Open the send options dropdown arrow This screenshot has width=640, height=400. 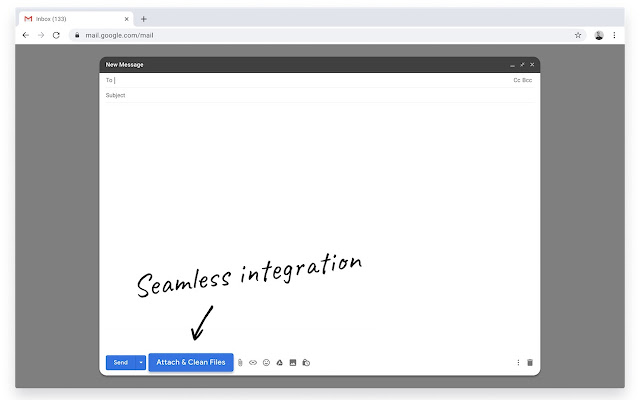point(140,362)
